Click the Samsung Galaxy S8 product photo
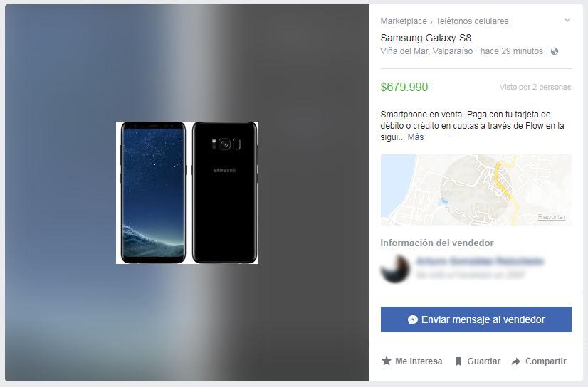The height and width of the screenshot is (387, 588). [x=187, y=193]
